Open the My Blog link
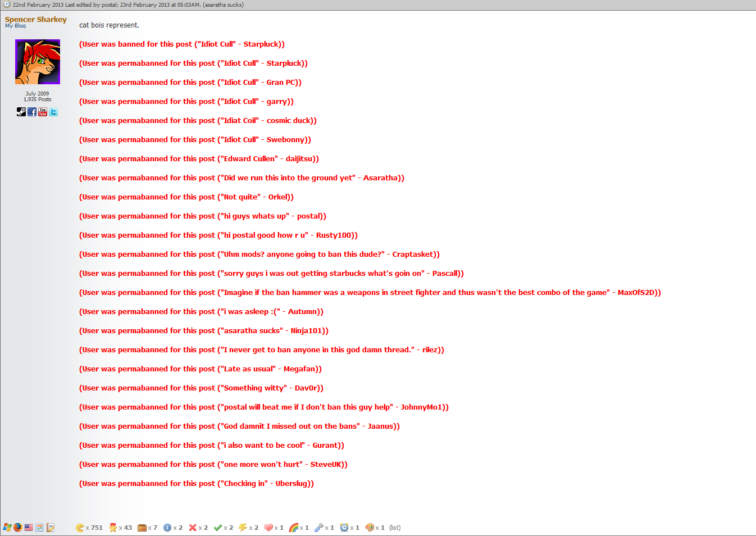Screen dimensions: 756x536 coord(15,26)
